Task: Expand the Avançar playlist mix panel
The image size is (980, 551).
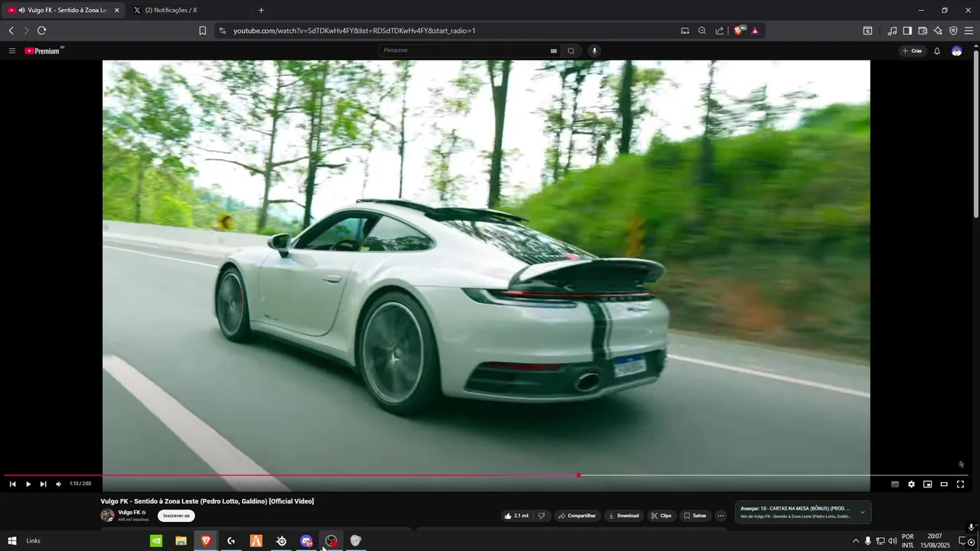Action: pyautogui.click(x=862, y=512)
